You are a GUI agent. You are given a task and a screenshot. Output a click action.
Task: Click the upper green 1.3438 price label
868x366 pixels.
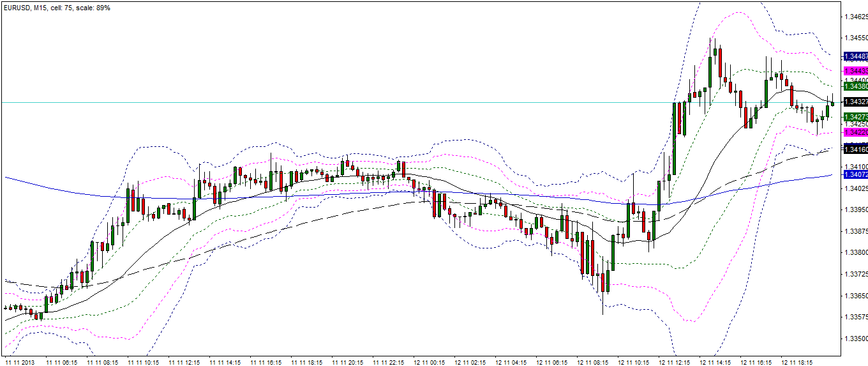coord(855,86)
